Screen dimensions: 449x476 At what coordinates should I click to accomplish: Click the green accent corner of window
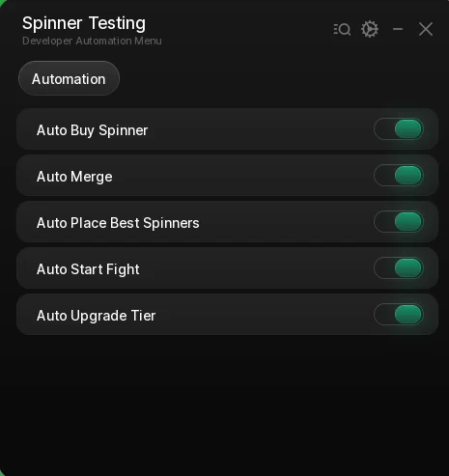tap(3, 3)
